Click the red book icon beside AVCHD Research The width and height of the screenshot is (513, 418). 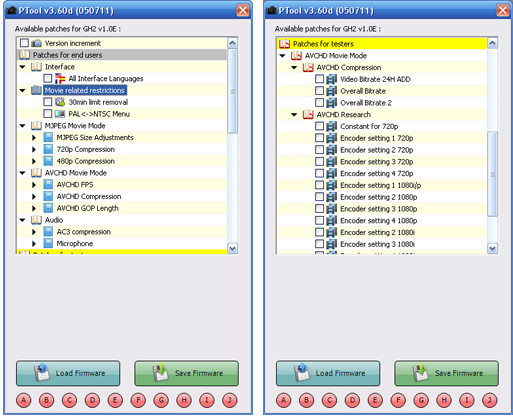(308, 114)
